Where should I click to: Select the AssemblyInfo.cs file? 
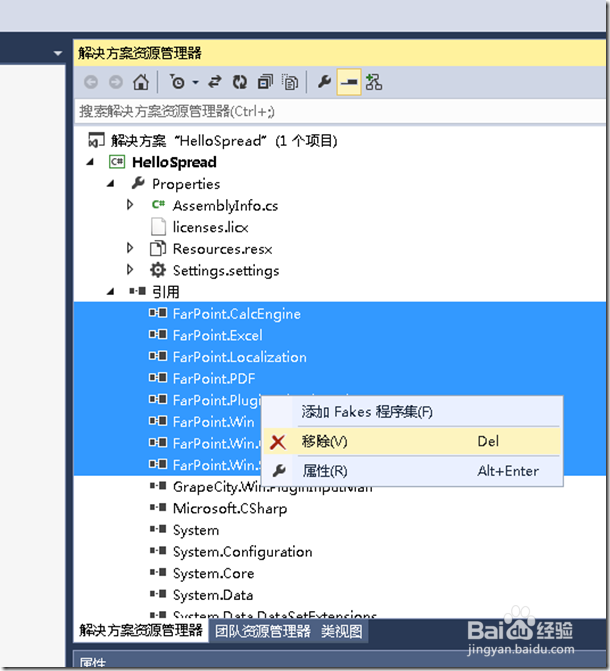pos(225,206)
